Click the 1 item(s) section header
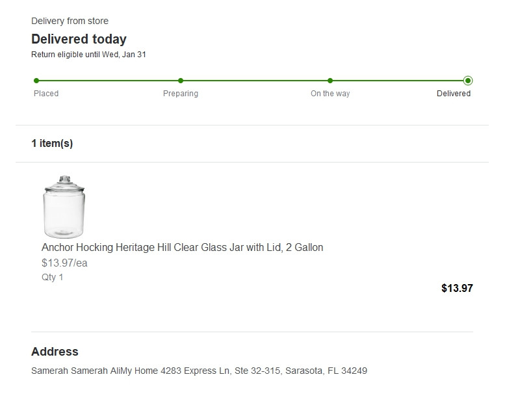 [52, 143]
